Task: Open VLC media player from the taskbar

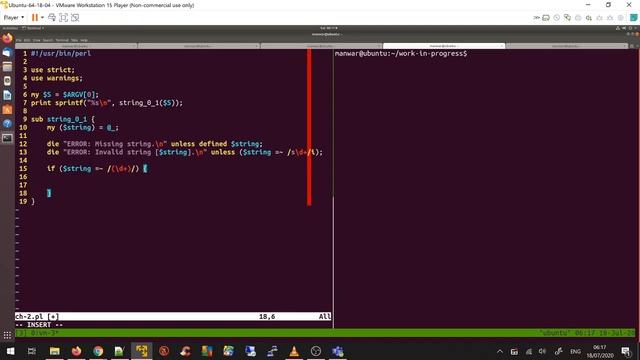Action: click(294, 351)
